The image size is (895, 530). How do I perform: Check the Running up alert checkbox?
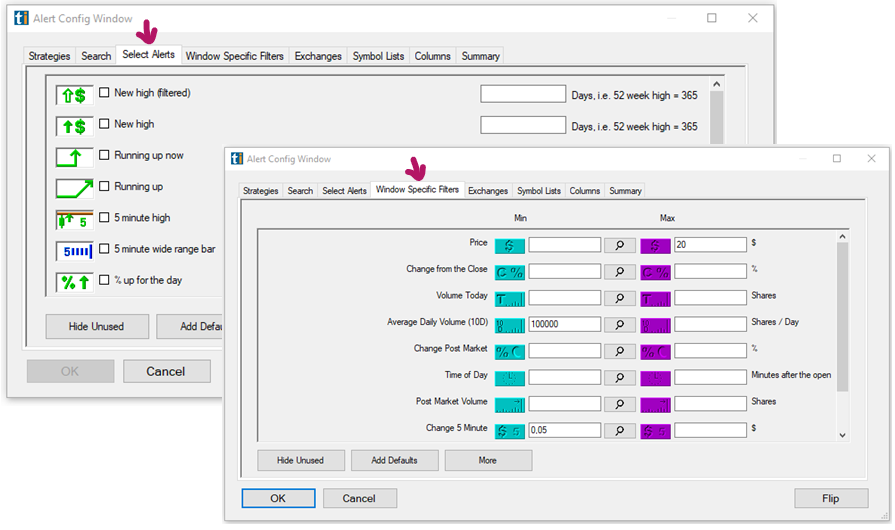coord(104,187)
